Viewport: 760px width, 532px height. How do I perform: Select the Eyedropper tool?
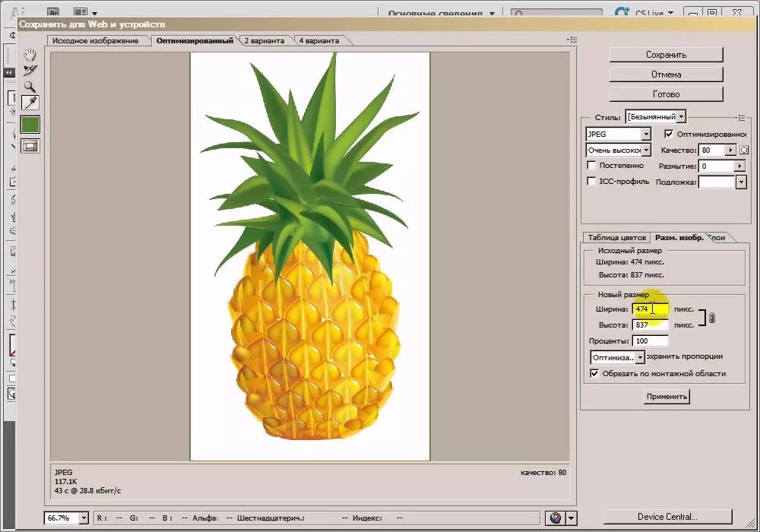[x=30, y=103]
